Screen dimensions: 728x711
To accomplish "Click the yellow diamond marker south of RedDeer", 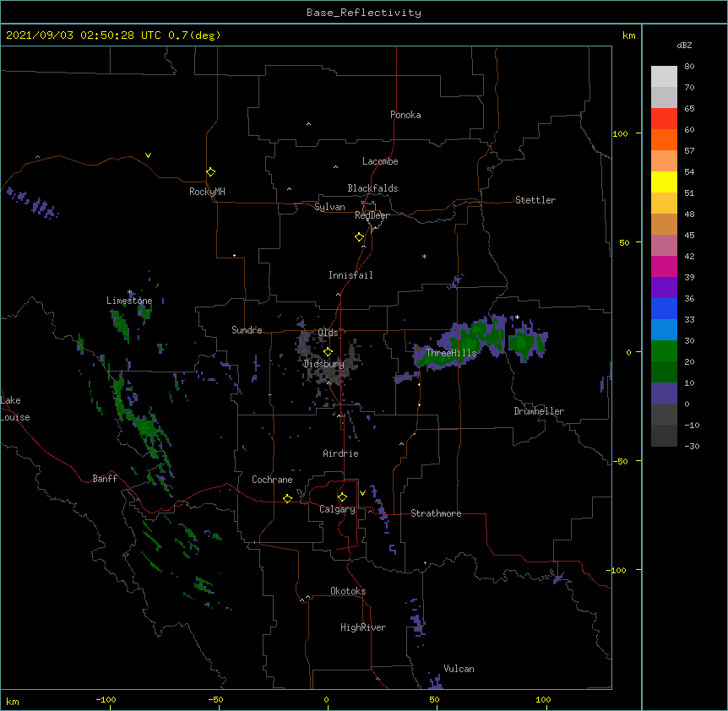I will tap(360, 237).
